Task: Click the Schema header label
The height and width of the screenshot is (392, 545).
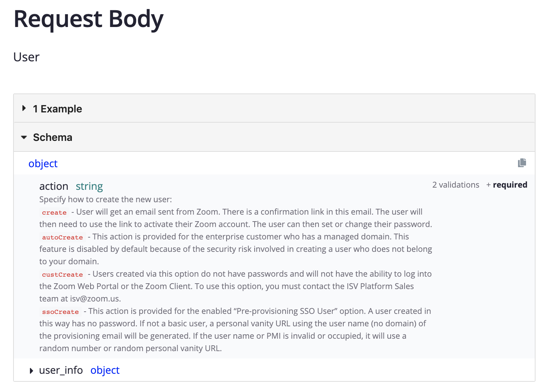Action: pos(53,138)
